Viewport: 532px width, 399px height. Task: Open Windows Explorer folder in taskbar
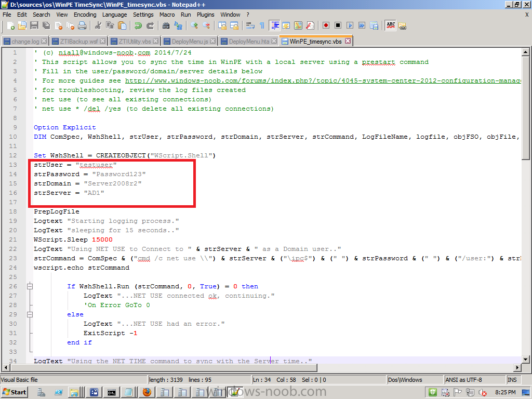click(74, 393)
